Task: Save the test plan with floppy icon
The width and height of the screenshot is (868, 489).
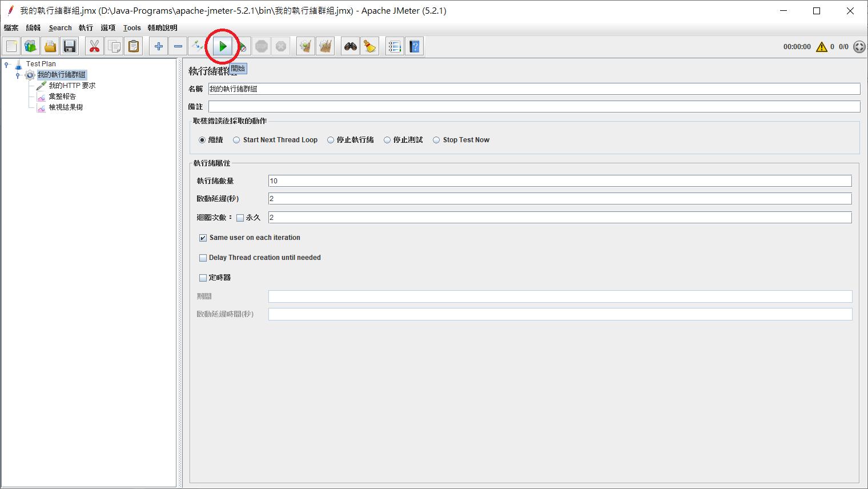Action: coord(70,46)
